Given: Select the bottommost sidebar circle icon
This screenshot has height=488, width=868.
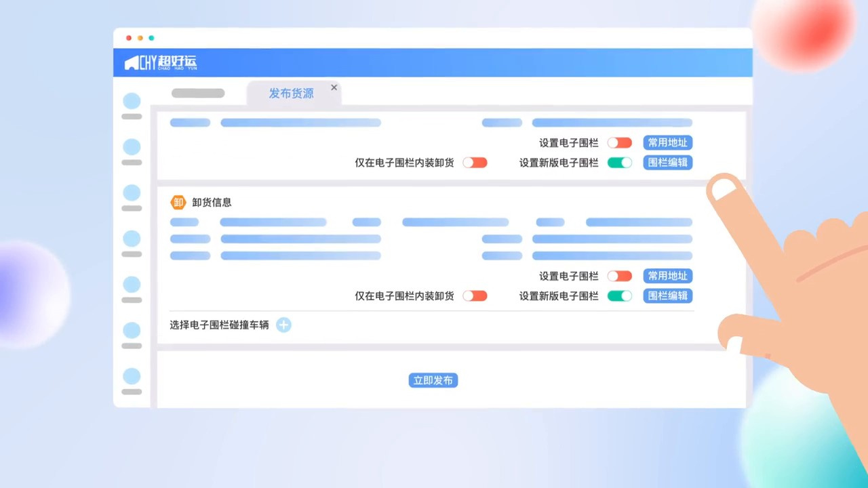Looking at the screenshot, I should pyautogui.click(x=132, y=376).
